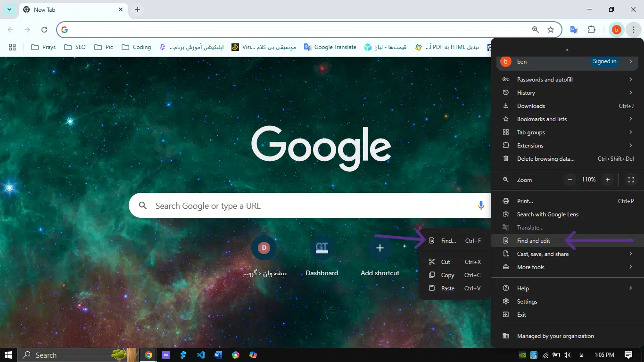This screenshot has height=362, width=644.
Task: Open the Wi-Fi network tray icon
Action: click(545, 355)
